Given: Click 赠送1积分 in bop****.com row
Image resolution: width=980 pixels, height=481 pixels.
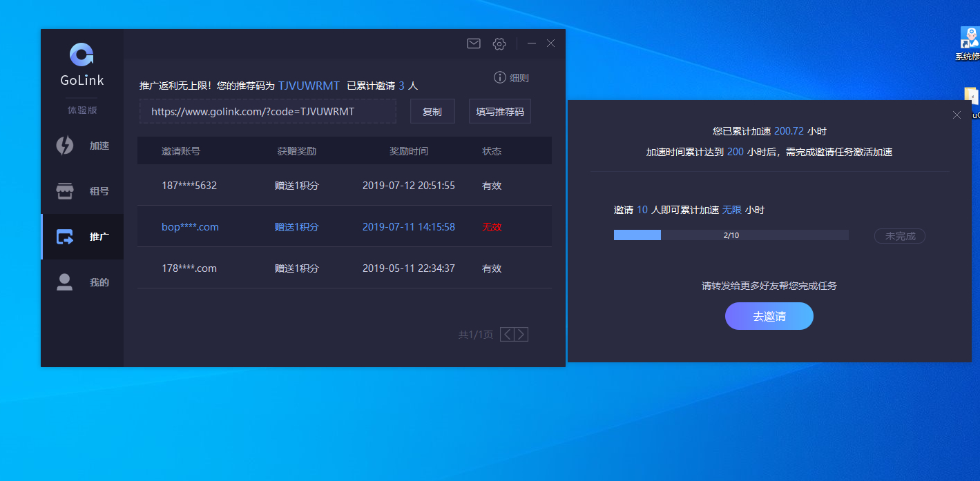Looking at the screenshot, I should pos(297,227).
